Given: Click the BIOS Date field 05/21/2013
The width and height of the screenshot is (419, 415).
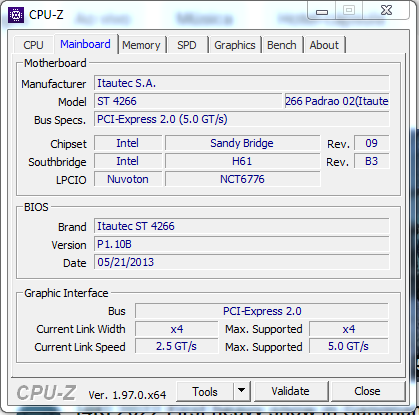Looking at the screenshot, I should [242, 262].
